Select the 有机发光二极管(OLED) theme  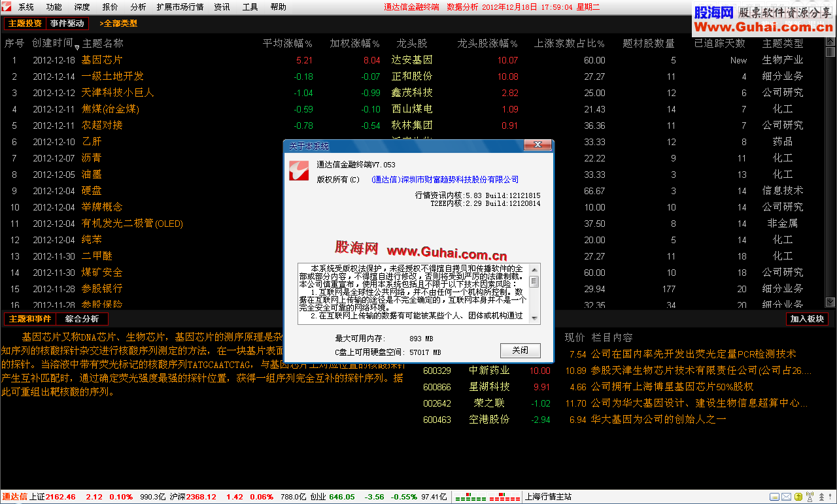(132, 224)
